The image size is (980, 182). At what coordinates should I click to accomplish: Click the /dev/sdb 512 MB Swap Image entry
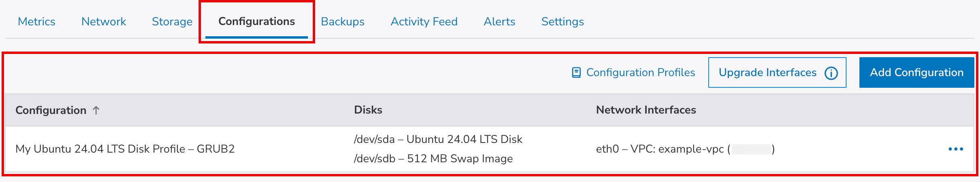point(433,159)
